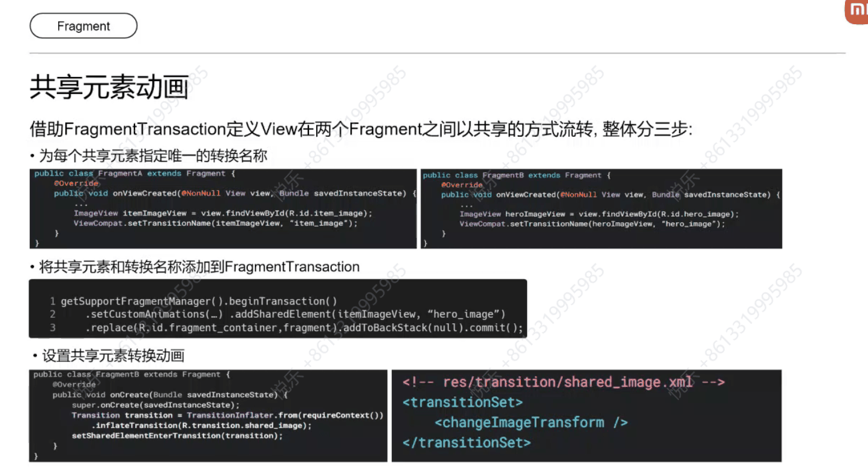Click the .setCustomAnimations(…) call
The width and height of the screenshot is (868, 474).
coord(154,314)
